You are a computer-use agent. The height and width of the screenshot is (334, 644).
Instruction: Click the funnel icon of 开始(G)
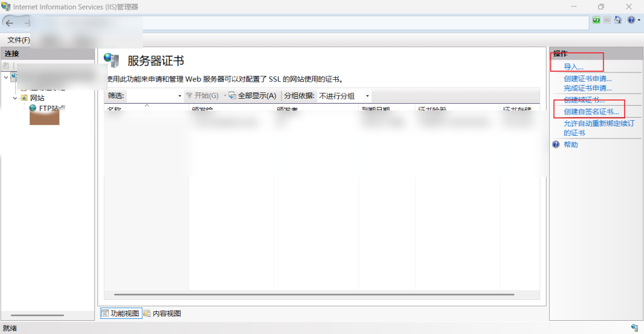(189, 96)
